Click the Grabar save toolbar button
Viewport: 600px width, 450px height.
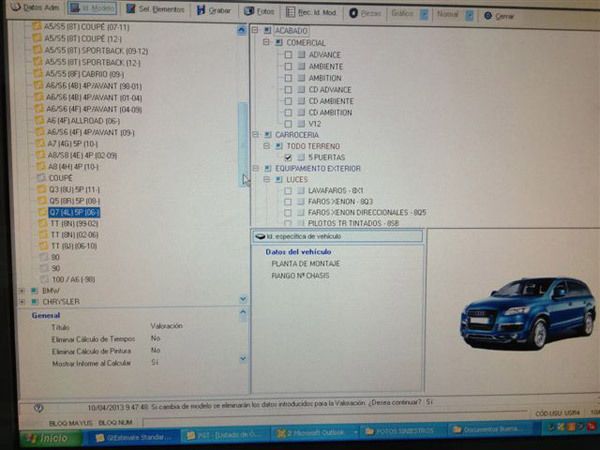tap(214, 11)
